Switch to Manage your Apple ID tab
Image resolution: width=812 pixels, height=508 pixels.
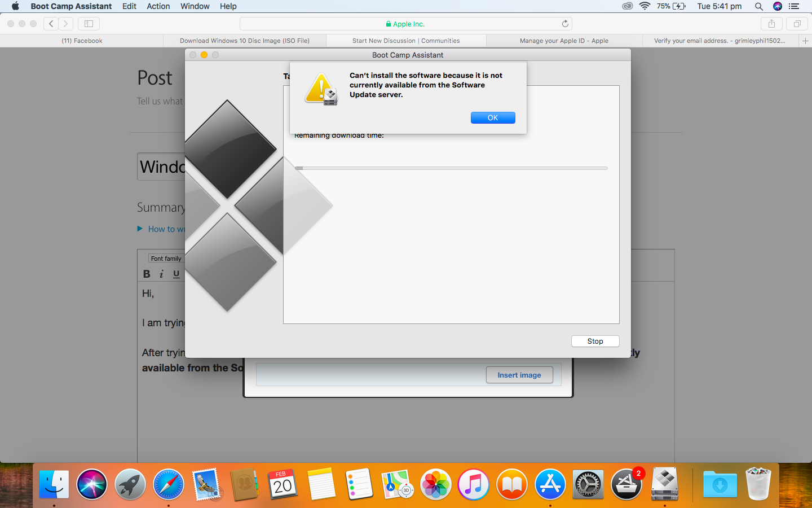[564, 41]
